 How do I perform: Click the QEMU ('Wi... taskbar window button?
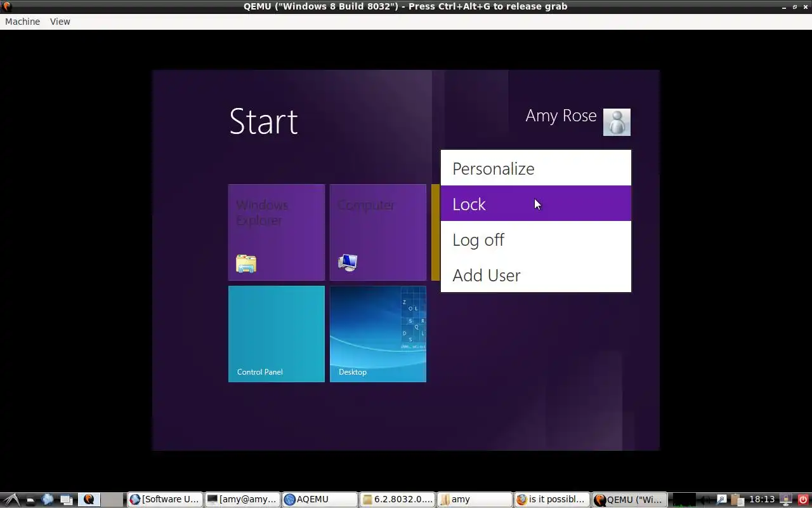(x=629, y=499)
